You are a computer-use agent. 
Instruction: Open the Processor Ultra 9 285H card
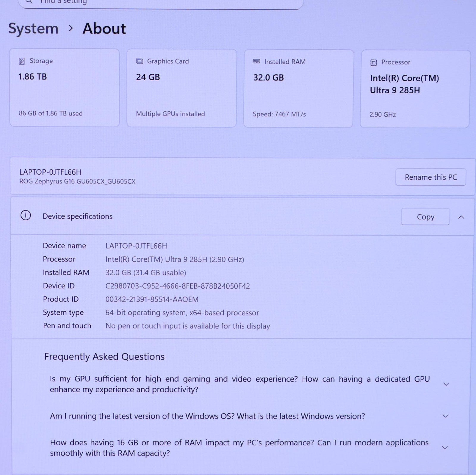pos(415,89)
